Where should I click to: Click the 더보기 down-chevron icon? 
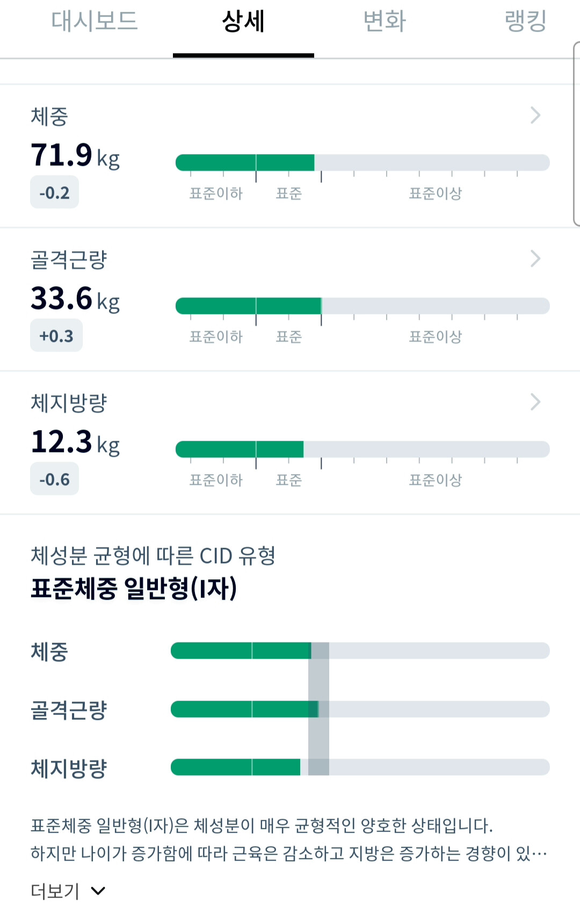point(98,891)
